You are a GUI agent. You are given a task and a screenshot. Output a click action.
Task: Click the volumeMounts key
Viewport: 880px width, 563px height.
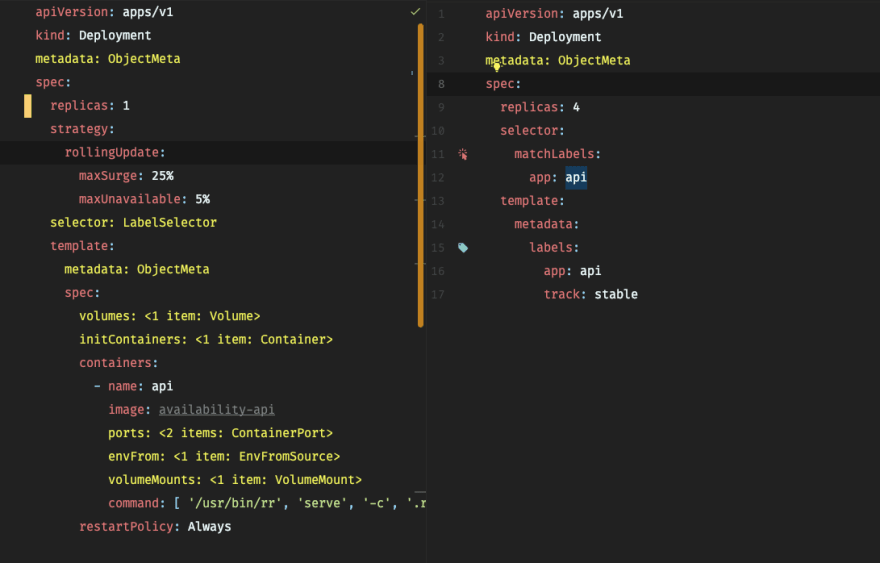pyautogui.click(x=152, y=480)
